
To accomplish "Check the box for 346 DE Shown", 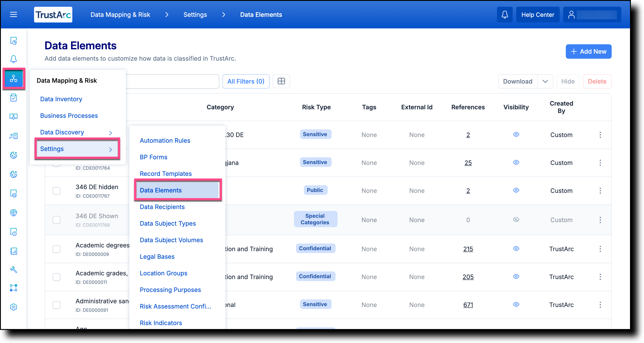I will coord(57,220).
